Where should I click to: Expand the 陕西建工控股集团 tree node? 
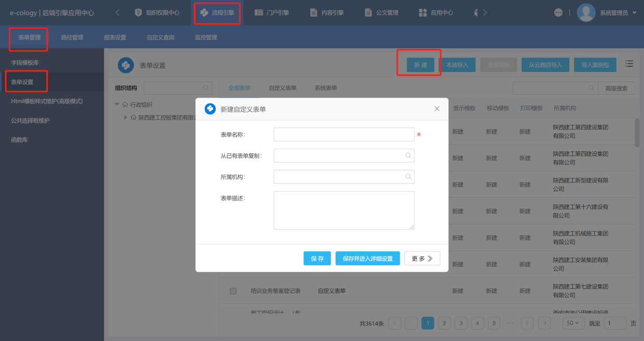click(126, 118)
